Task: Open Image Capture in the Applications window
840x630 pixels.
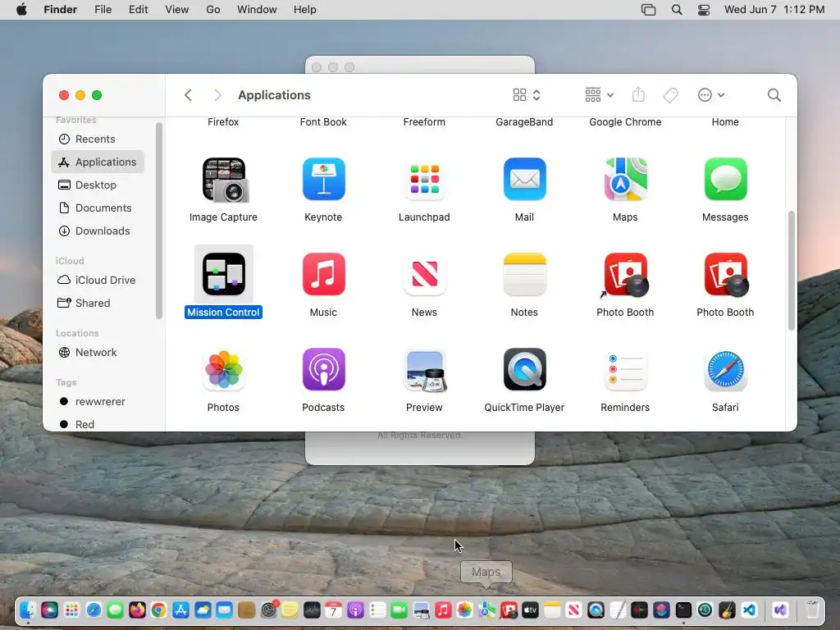Action: [224, 180]
